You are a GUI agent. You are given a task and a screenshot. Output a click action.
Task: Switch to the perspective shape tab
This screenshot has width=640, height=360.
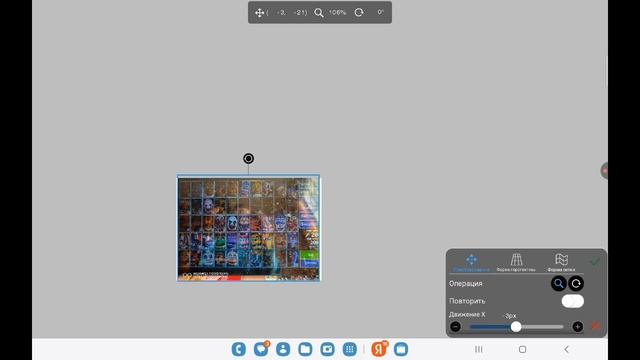(x=516, y=263)
